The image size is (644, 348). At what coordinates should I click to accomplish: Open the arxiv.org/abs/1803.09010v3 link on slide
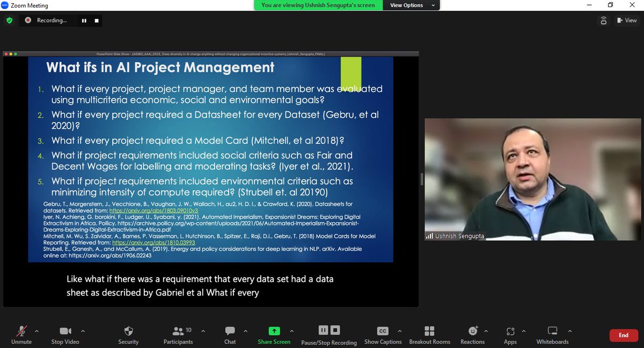tap(153, 211)
